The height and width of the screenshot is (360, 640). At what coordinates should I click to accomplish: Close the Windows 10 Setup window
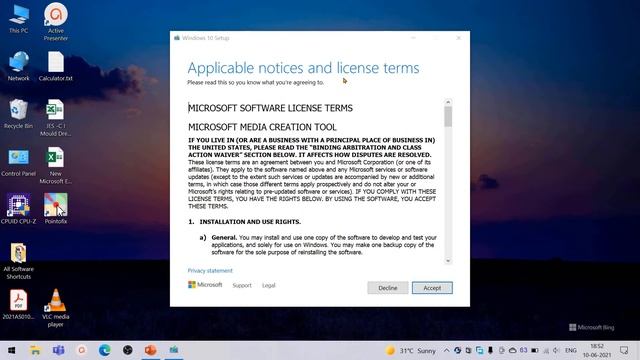tap(458, 38)
